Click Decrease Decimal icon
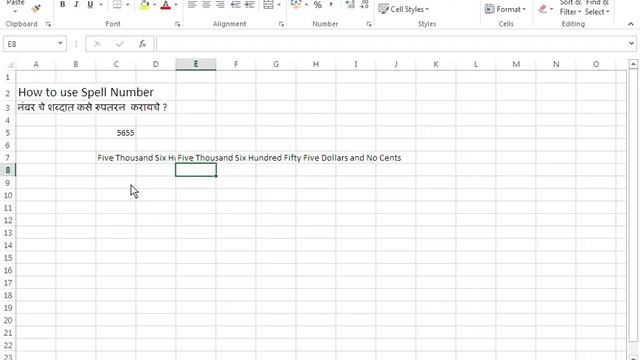Image resolution: width=640 pixels, height=360 pixels. point(364,4)
